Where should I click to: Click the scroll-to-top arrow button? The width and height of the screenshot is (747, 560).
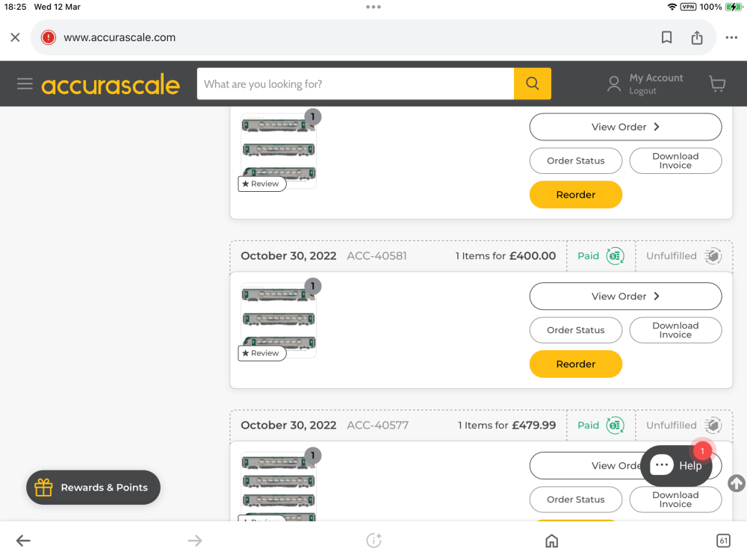736,483
